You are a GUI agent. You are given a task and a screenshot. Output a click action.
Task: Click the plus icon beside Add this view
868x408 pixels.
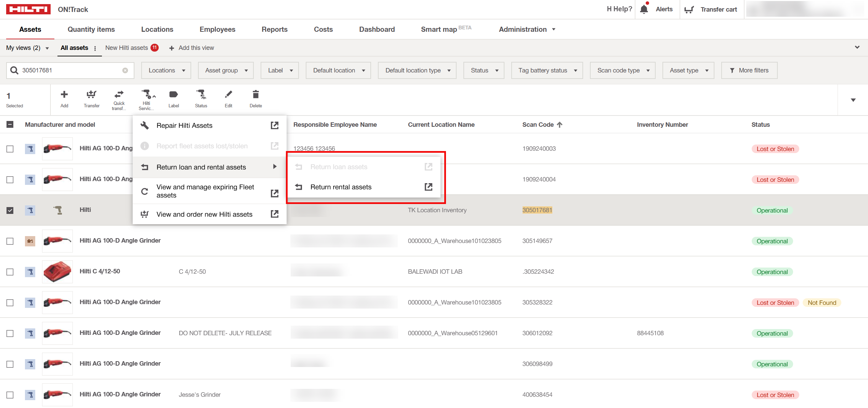172,48
